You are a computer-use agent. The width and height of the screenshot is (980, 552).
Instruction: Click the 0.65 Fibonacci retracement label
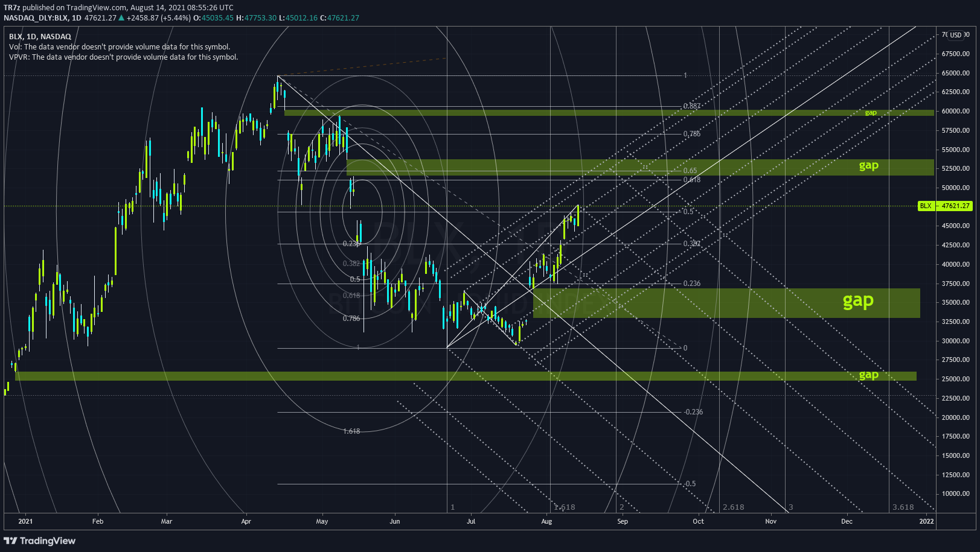pos(690,171)
